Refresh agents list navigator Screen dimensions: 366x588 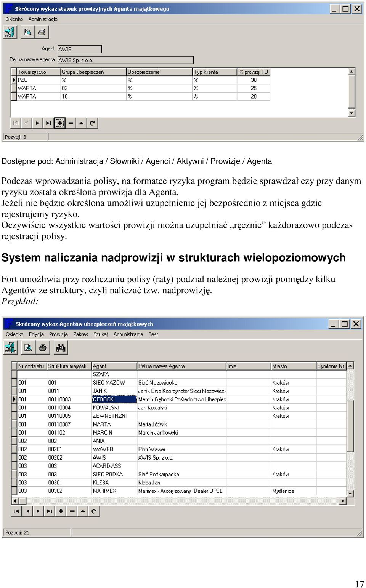94,511
